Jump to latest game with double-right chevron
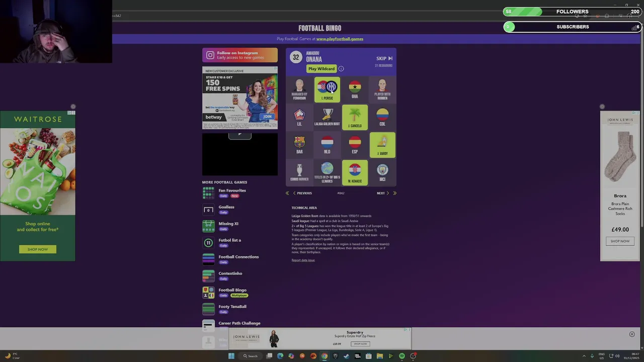The height and width of the screenshot is (362, 644). pos(394,193)
